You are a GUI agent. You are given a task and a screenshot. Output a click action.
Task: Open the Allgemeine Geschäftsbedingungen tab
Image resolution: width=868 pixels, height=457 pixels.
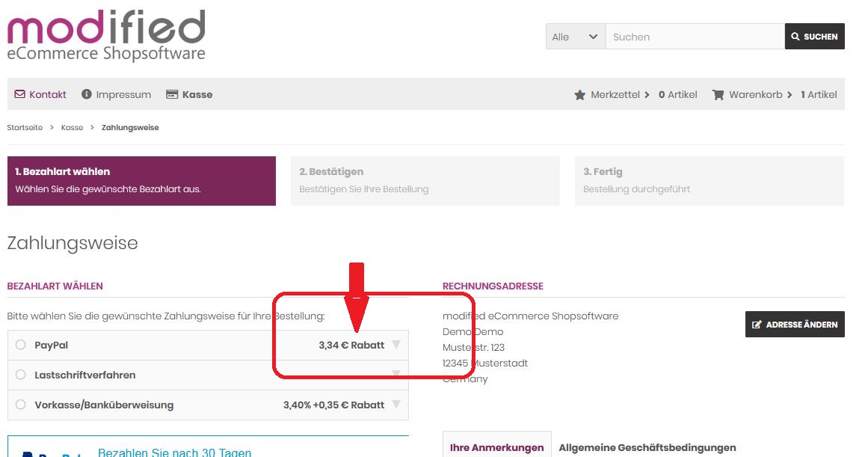coord(647,447)
